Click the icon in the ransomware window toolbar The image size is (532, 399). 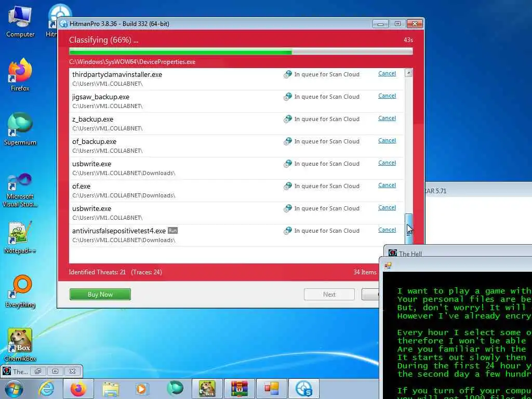(388, 265)
